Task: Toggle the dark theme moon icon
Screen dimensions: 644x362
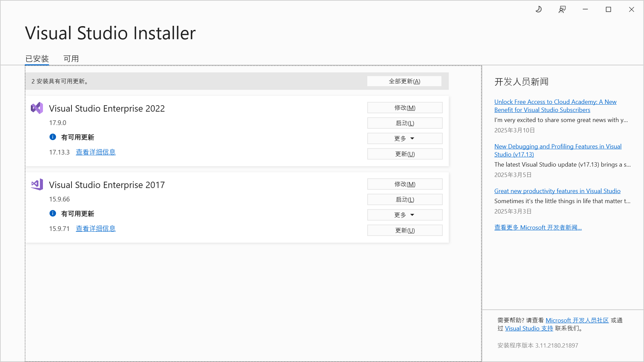Action: [x=539, y=9]
